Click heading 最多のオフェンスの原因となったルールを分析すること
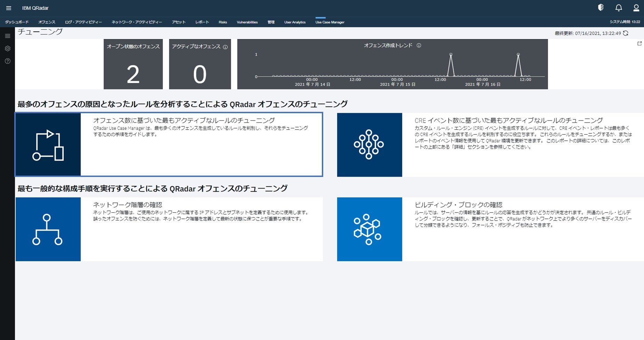Image resolution: width=644 pixels, height=340 pixels. coord(183,104)
